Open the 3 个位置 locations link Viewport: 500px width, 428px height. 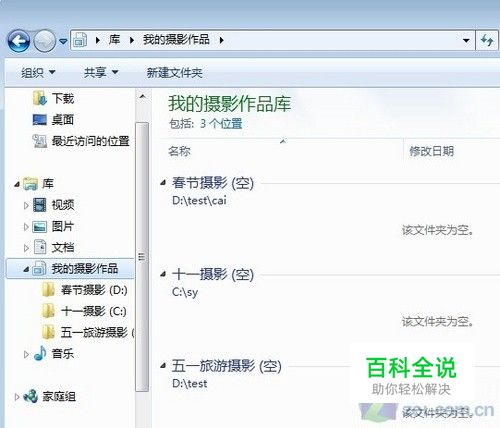pos(221,124)
